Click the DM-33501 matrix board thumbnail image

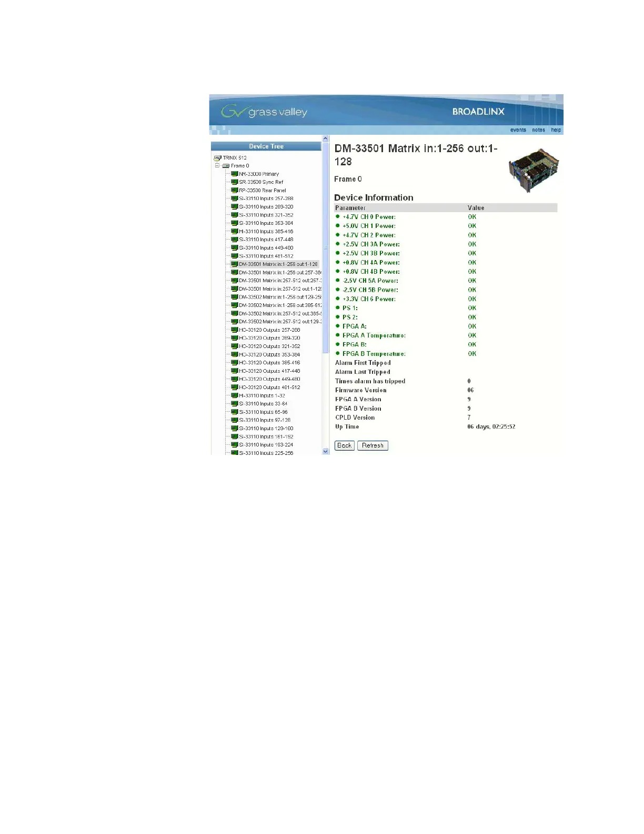point(533,170)
